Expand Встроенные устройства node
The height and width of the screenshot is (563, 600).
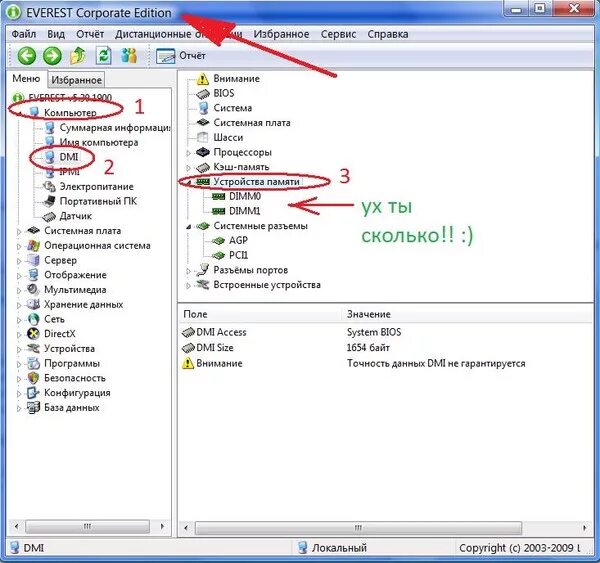188,286
